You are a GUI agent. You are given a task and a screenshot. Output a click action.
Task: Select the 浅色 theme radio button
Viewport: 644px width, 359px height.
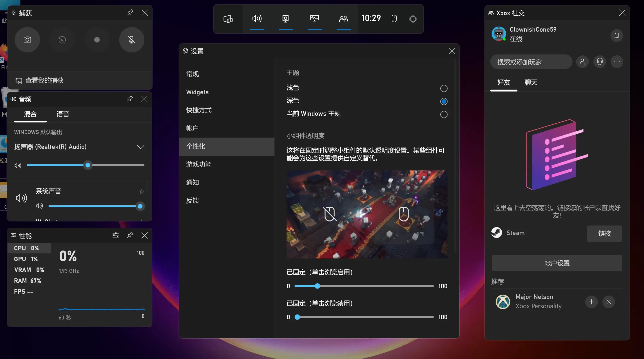click(444, 88)
